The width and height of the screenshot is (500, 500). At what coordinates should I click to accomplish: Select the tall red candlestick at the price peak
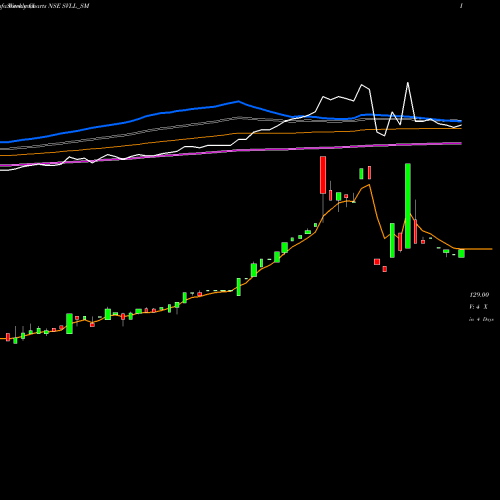(x=323, y=175)
